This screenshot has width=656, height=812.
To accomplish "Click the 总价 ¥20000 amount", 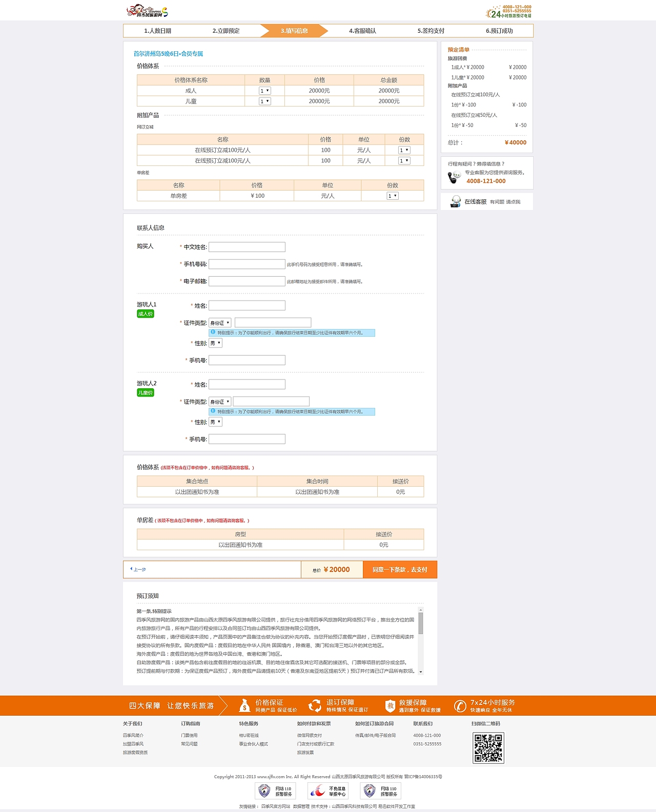I will [x=337, y=570].
